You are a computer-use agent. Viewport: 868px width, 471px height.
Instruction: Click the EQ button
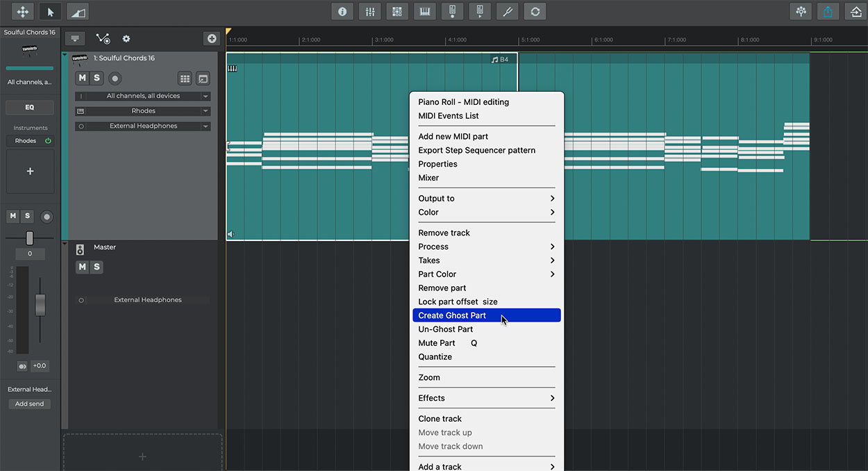(30, 108)
